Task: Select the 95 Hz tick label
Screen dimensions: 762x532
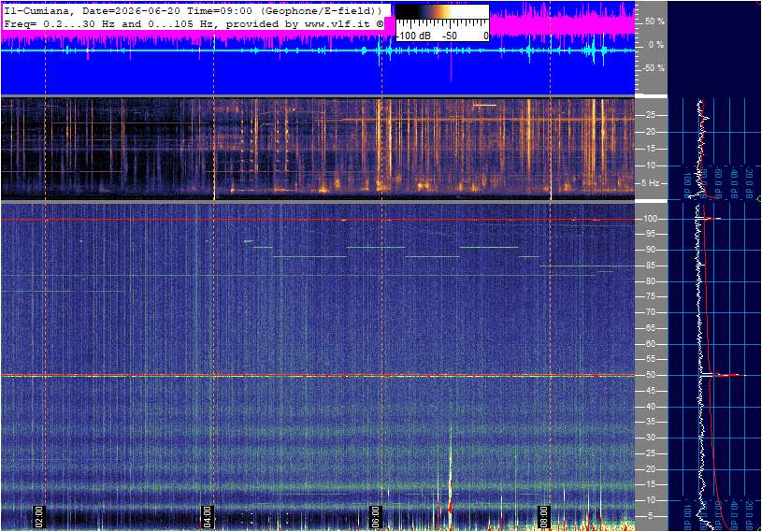Action: coord(650,234)
